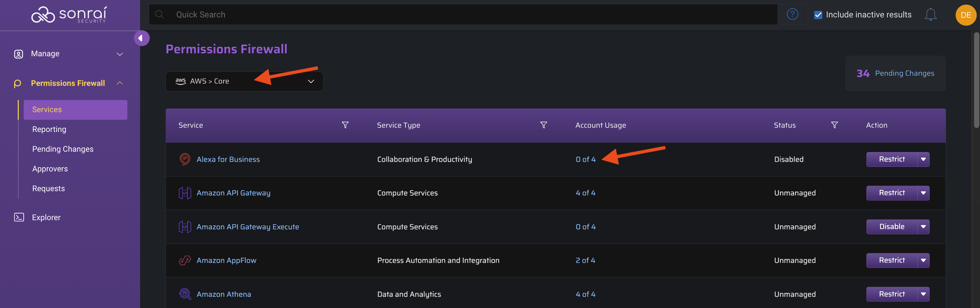Click the Manage sidebar icon
This screenshot has width=980, height=308.
(19, 54)
